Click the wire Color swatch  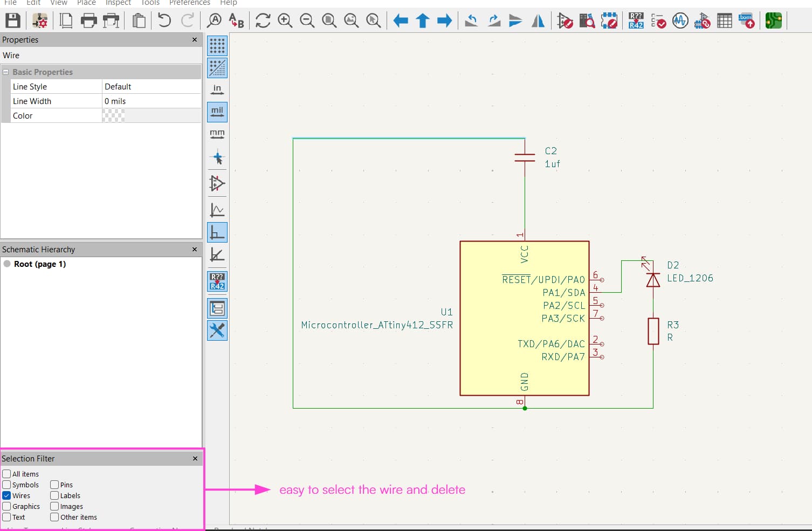click(114, 115)
